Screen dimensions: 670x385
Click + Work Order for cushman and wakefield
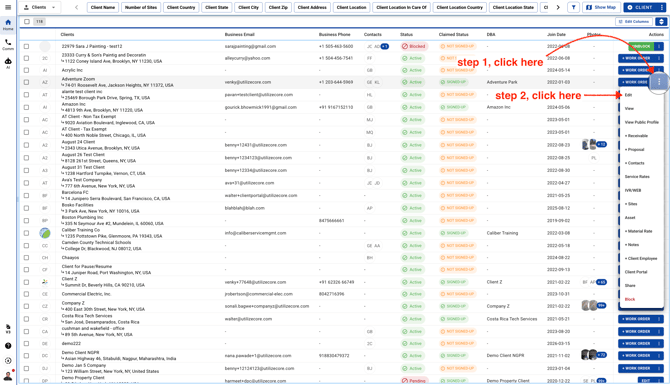pyautogui.click(x=636, y=331)
